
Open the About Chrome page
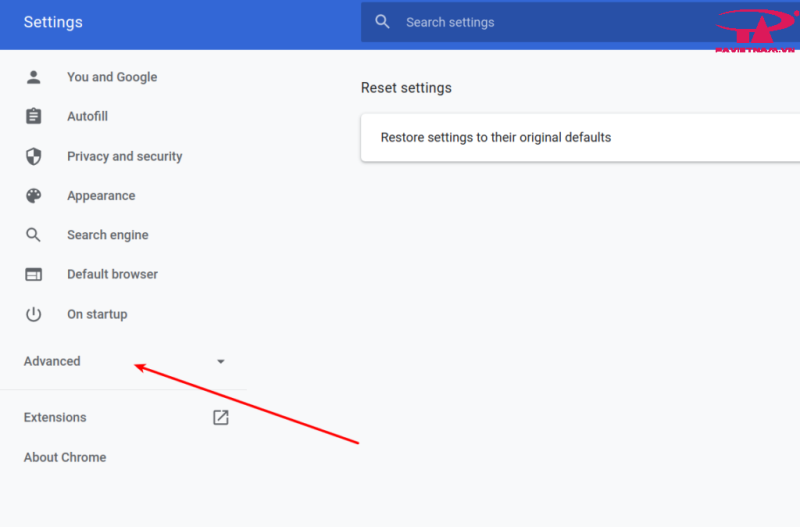point(65,457)
